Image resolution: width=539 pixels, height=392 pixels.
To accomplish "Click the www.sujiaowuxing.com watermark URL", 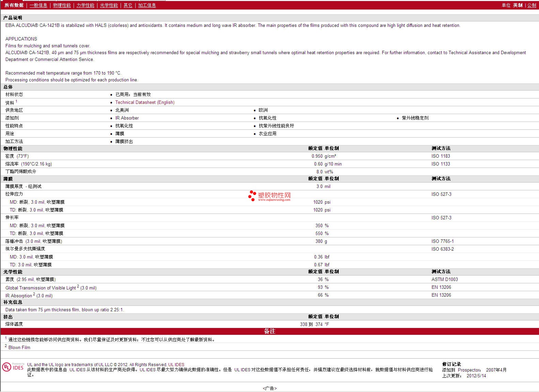I will point(274,200).
